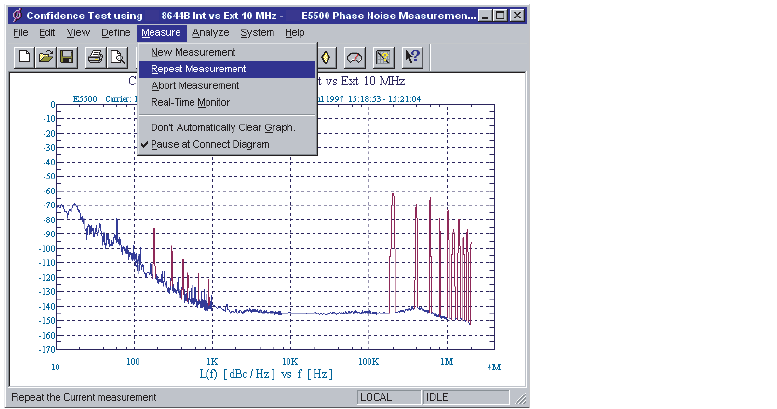Open the meter gauge toolbar icon
Screen dimensions: 777x409
pos(354,58)
